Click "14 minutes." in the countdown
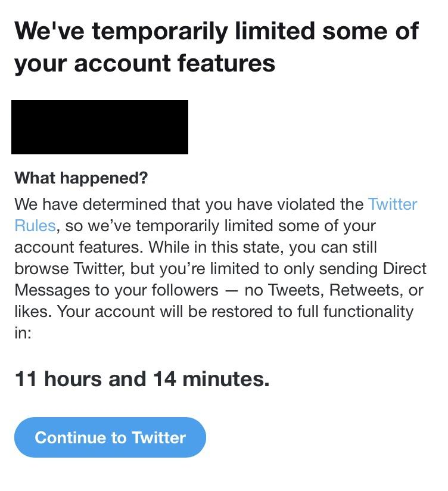The width and height of the screenshot is (448, 491). coord(211,379)
